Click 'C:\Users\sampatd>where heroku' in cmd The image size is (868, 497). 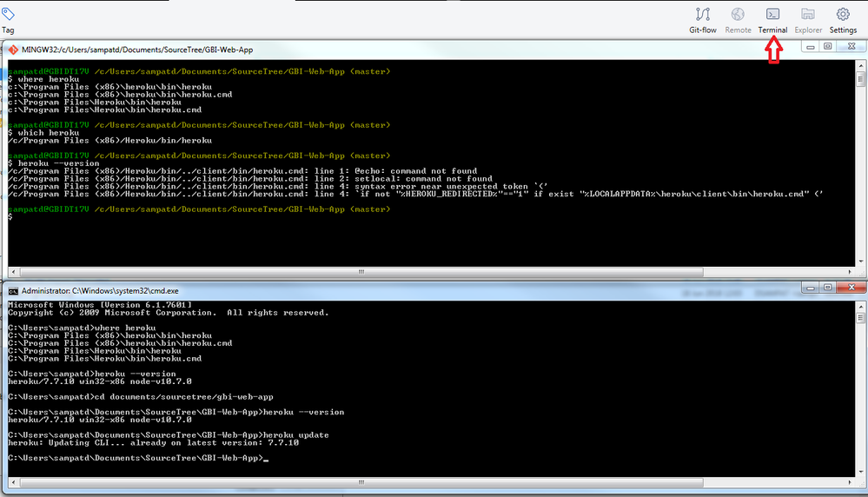pyautogui.click(x=82, y=328)
